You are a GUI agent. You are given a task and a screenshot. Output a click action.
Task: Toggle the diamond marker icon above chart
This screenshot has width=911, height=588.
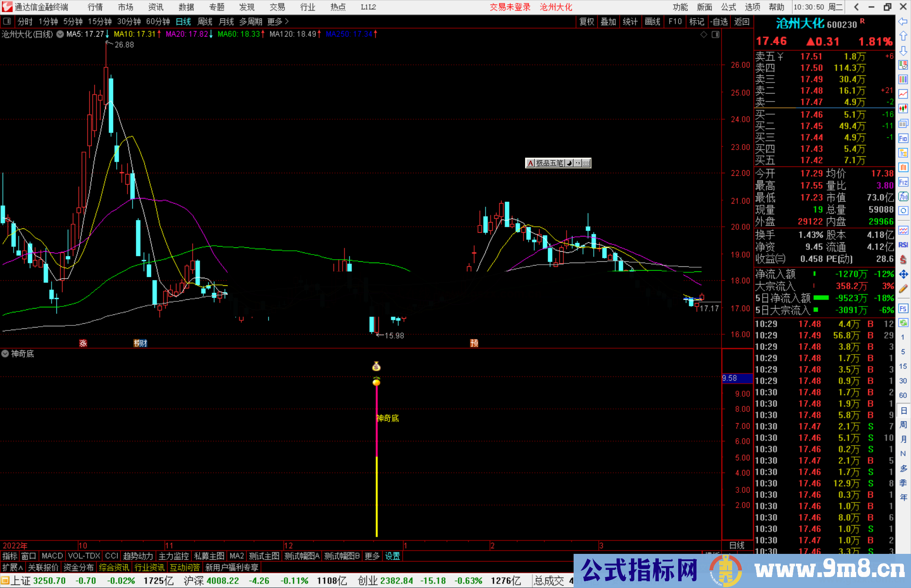click(703, 35)
